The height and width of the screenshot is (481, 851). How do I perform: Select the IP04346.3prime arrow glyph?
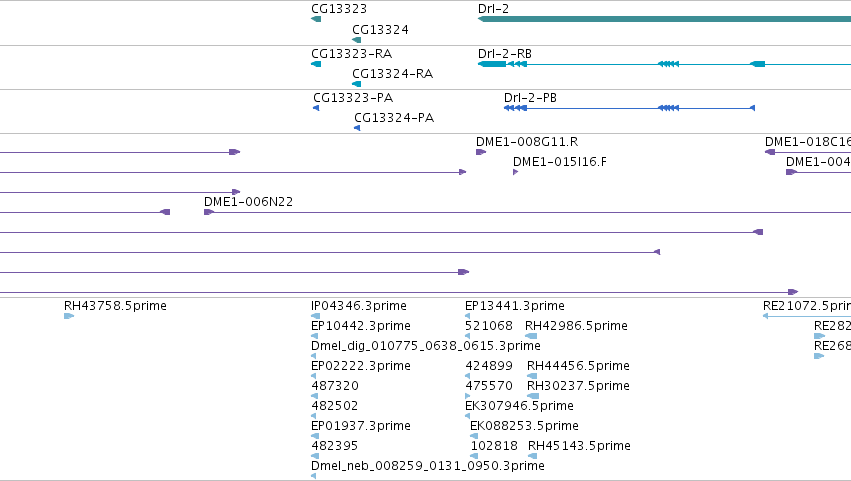tap(315, 316)
